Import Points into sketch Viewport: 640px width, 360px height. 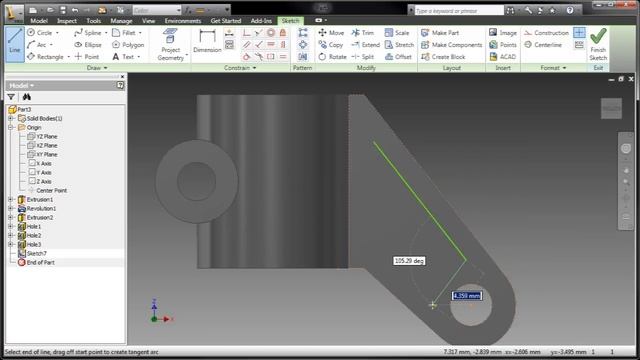click(502, 44)
